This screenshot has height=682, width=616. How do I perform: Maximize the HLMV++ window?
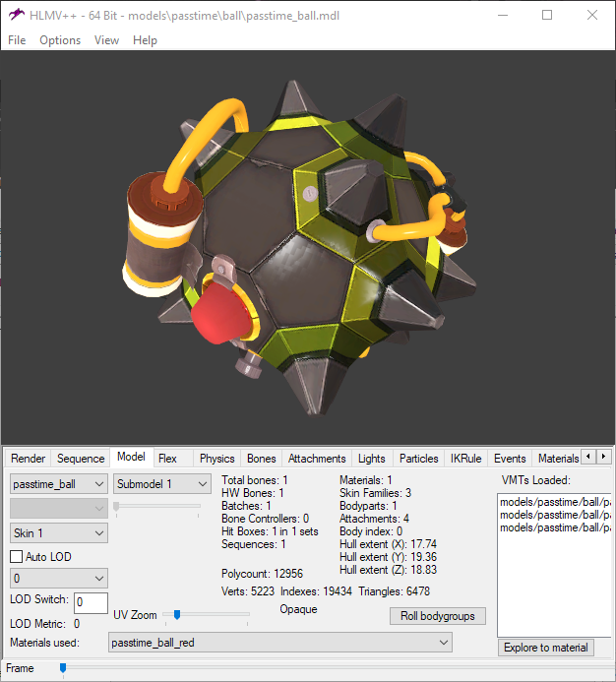[x=547, y=15]
